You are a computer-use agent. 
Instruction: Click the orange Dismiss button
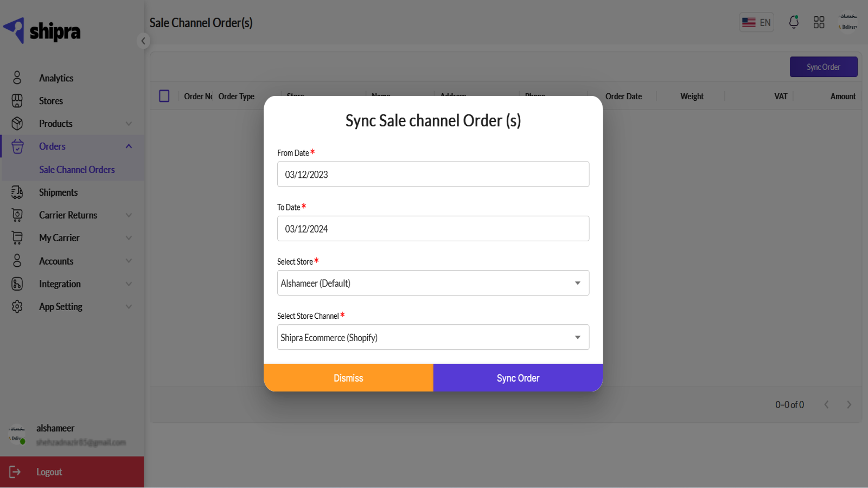(x=348, y=378)
